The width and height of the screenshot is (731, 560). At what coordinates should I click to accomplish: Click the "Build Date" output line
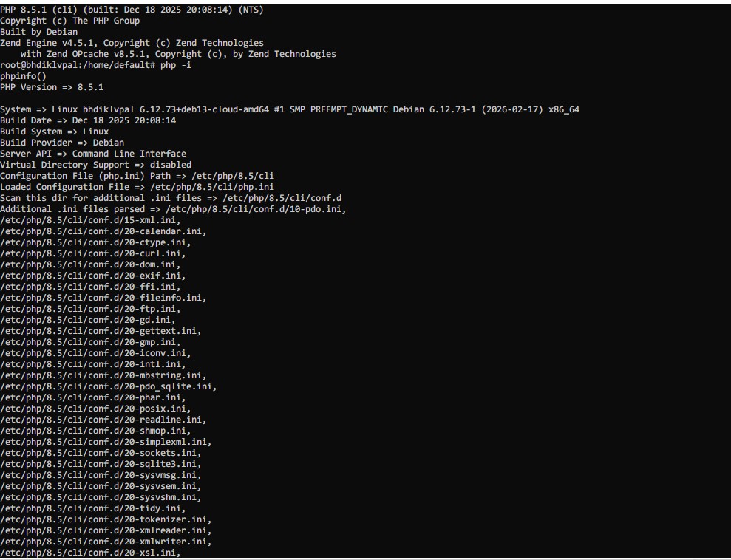[x=88, y=120]
